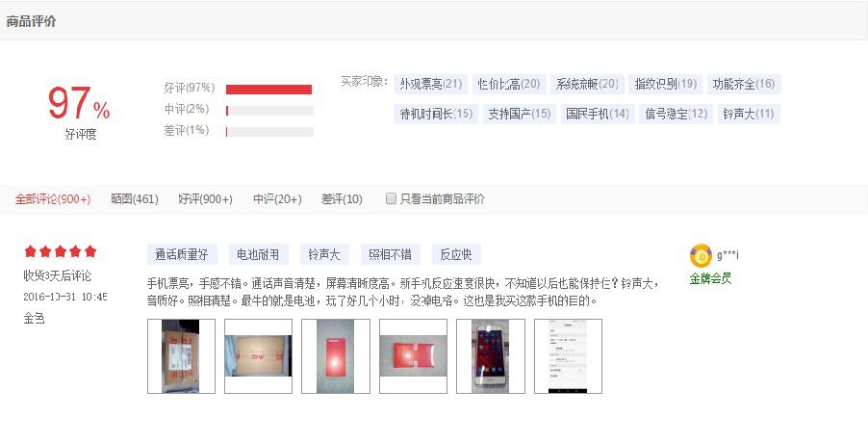
Task: Click the 买家印象 label
Action: tap(364, 82)
